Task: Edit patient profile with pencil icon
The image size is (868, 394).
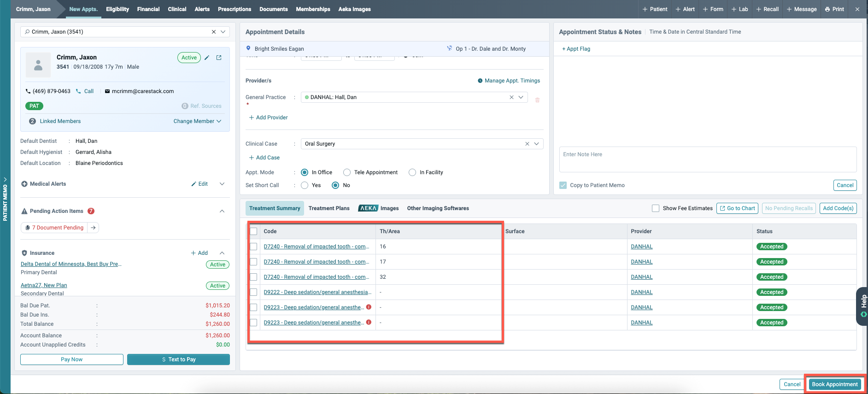Action: 207,58
